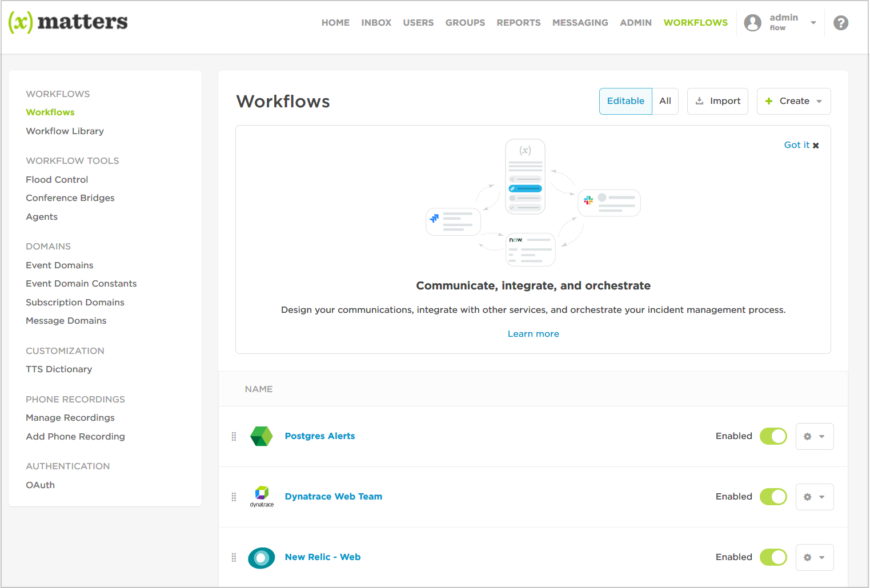870x588 pixels.
Task: Open Agents in sidebar
Action: (x=42, y=217)
